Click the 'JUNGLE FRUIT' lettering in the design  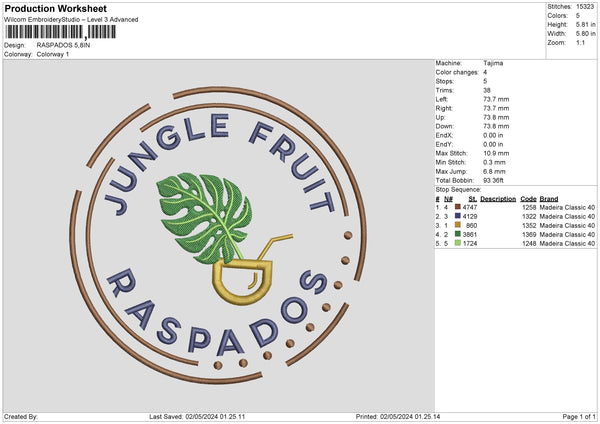219,165
